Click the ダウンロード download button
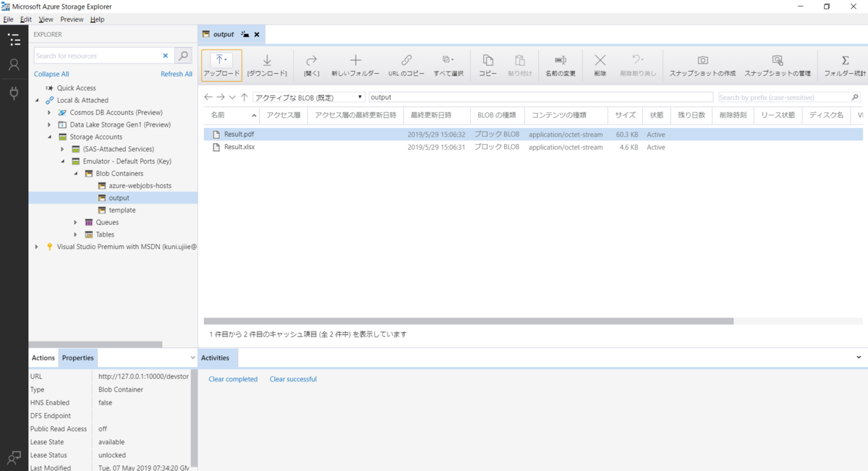The image size is (868, 471). click(x=267, y=65)
